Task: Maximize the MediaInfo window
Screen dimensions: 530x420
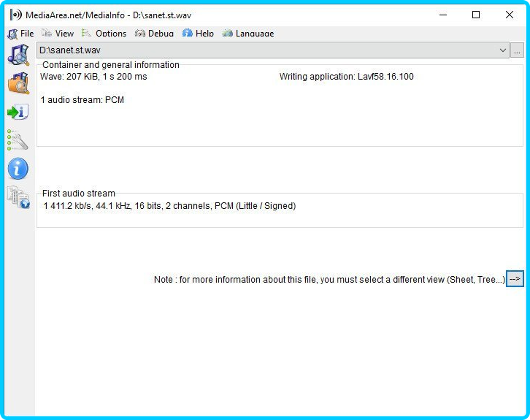Action: click(x=476, y=15)
